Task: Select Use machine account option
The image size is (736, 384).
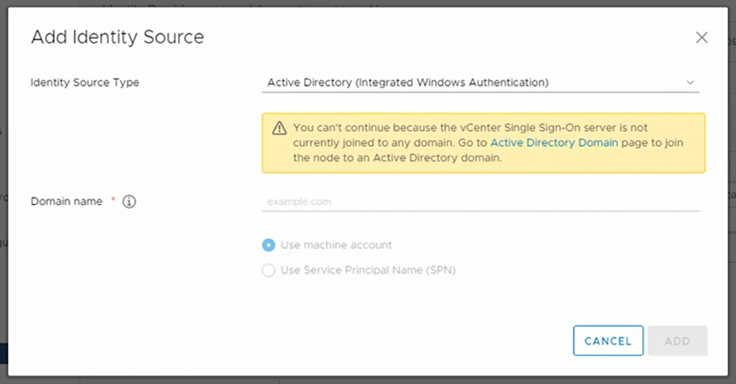Action: coord(268,245)
